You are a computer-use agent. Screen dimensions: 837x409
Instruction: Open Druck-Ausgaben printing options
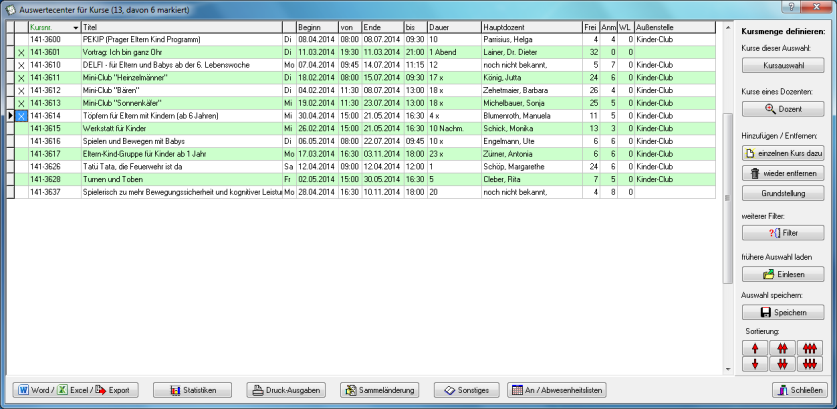click(286, 390)
